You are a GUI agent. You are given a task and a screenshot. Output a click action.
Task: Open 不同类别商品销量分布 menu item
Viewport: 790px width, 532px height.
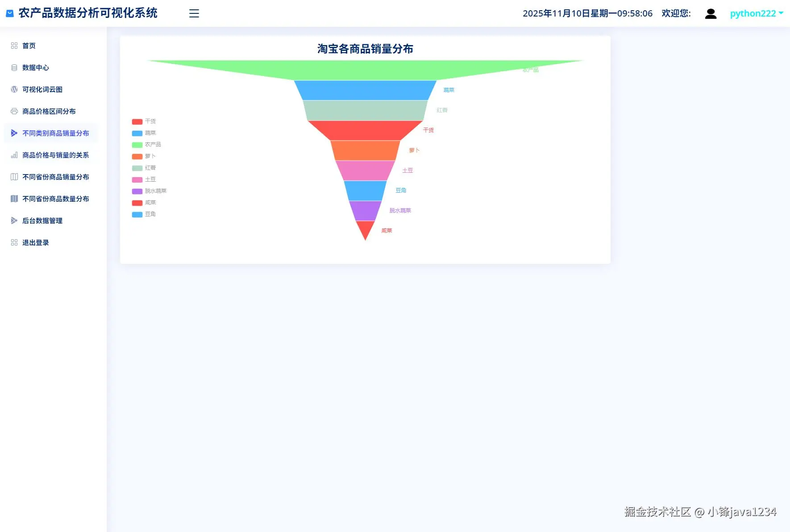coord(51,133)
